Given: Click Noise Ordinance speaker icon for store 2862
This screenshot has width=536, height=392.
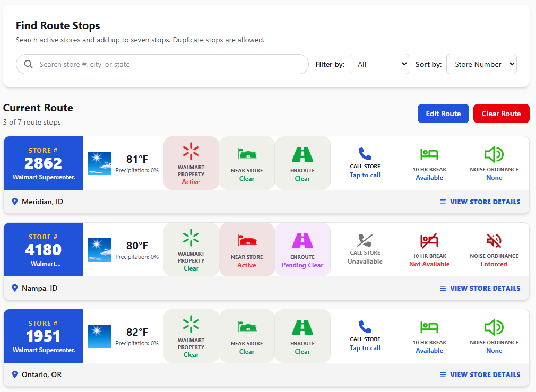Looking at the screenshot, I should coord(494,154).
